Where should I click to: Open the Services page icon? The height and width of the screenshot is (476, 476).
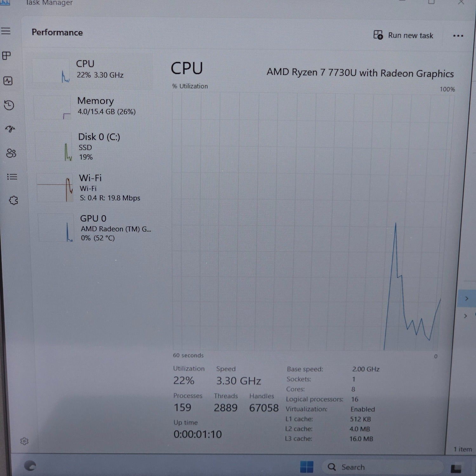click(13, 200)
